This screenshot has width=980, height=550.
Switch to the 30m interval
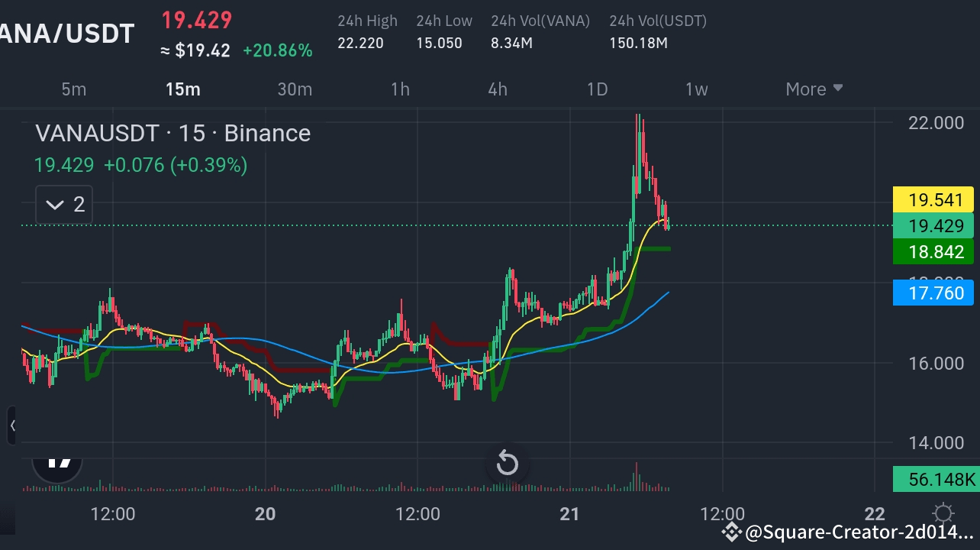tap(295, 89)
